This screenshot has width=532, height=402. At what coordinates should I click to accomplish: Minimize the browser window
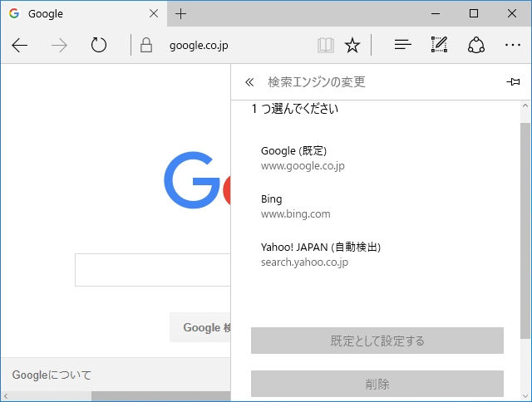(x=436, y=13)
